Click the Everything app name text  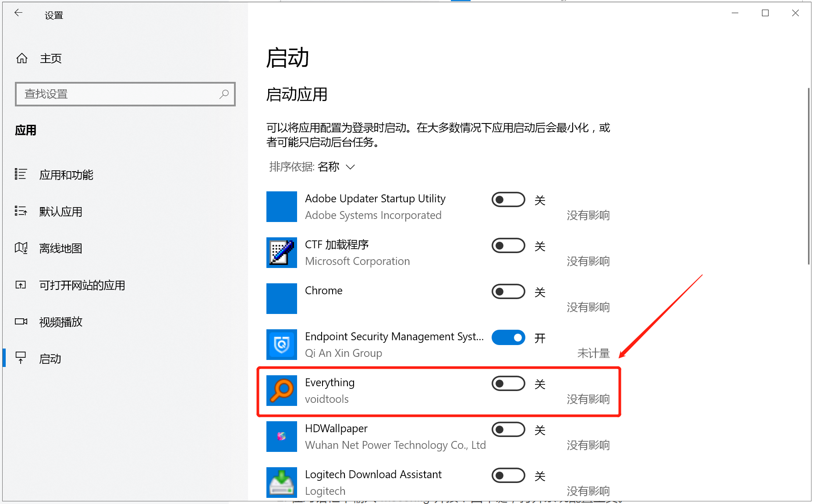click(x=330, y=383)
